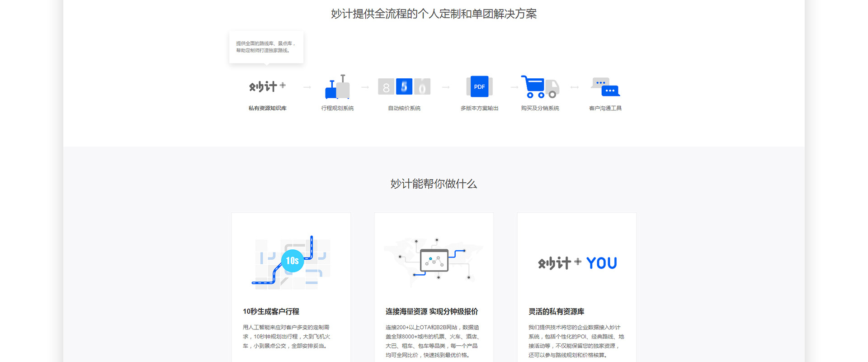Click the 10s route map illustration

(291, 262)
